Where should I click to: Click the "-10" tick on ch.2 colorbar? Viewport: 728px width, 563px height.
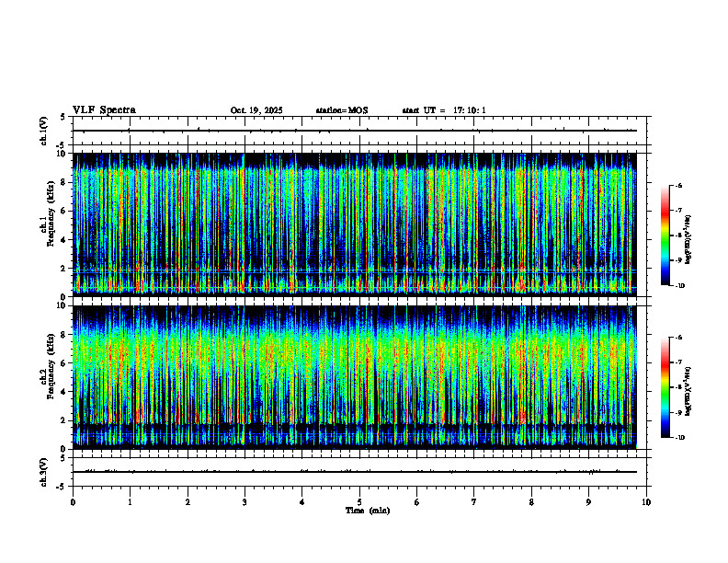(680, 438)
